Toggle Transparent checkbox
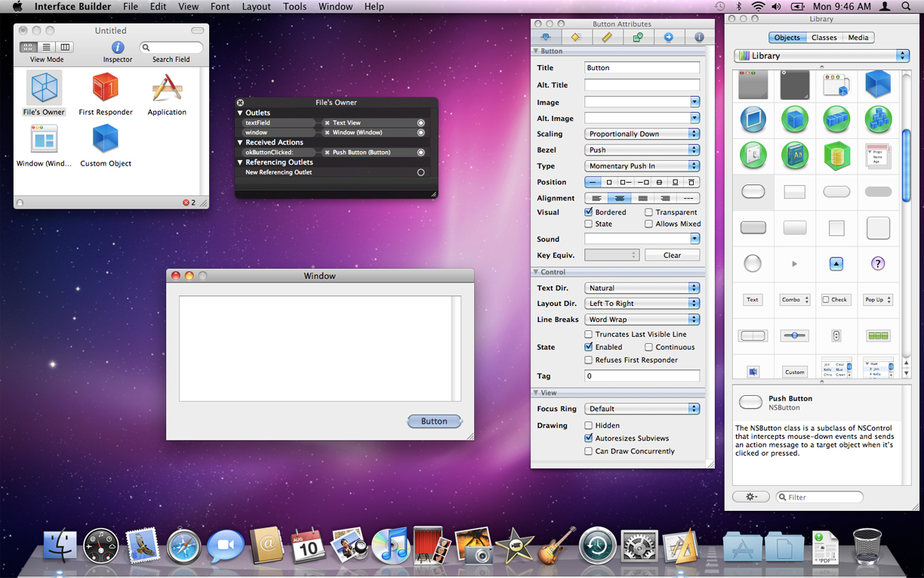This screenshot has width=924, height=578. (x=648, y=212)
